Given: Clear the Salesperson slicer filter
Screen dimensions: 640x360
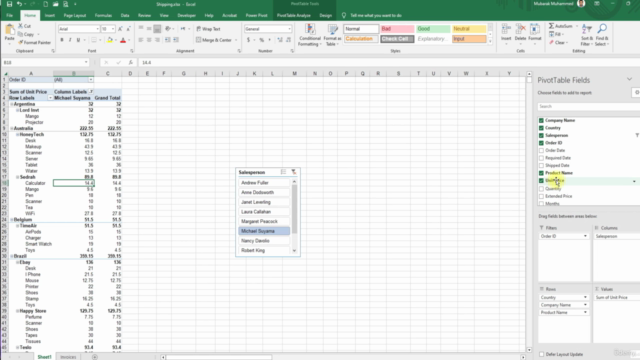Looking at the screenshot, I should [293, 172].
